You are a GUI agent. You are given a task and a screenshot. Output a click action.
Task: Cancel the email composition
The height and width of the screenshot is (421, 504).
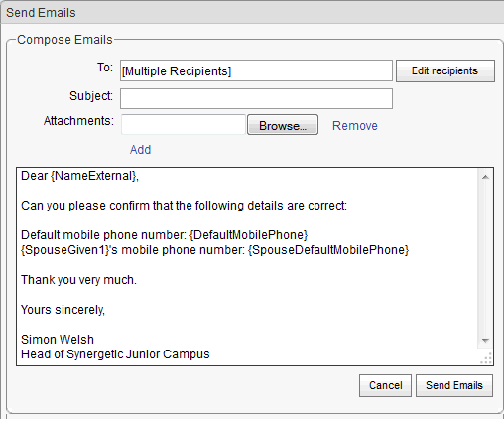385,385
